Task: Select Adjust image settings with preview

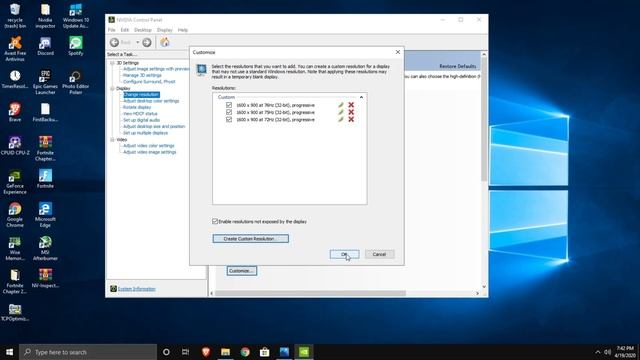Action: tap(156, 69)
